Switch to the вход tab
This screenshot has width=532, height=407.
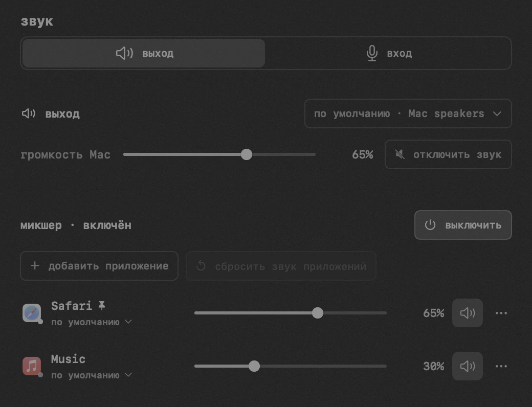point(389,53)
